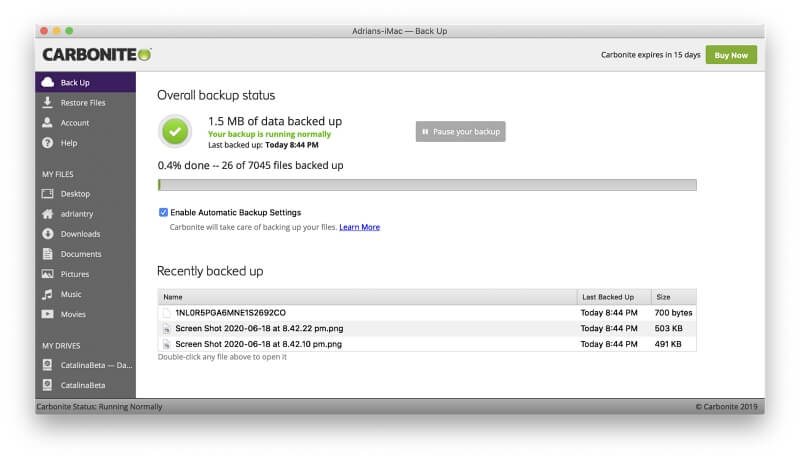This screenshot has width=800, height=461.
Task: Click the 491 KB size cell
Action: 668,344
